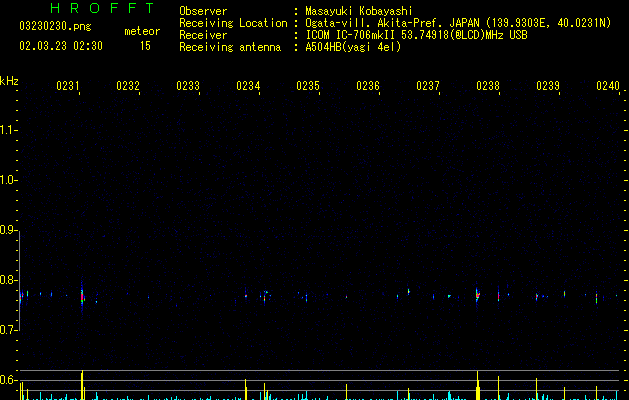Click the date stamp 02.03.23 02:30

pyautogui.click(x=61, y=46)
